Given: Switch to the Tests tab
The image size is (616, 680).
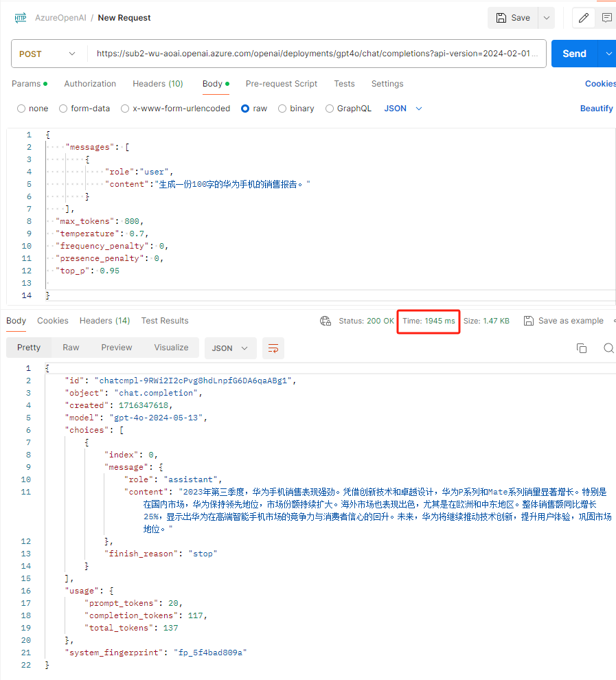Looking at the screenshot, I should [344, 84].
